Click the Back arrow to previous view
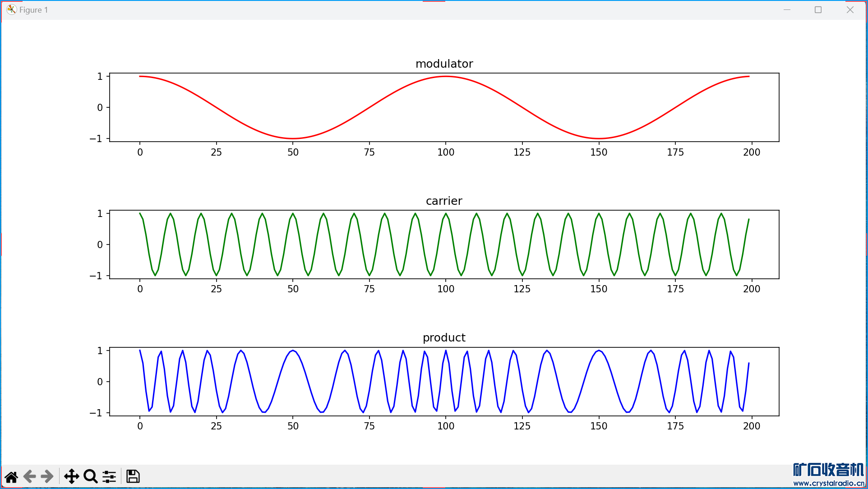The height and width of the screenshot is (489, 868). tap(30, 476)
